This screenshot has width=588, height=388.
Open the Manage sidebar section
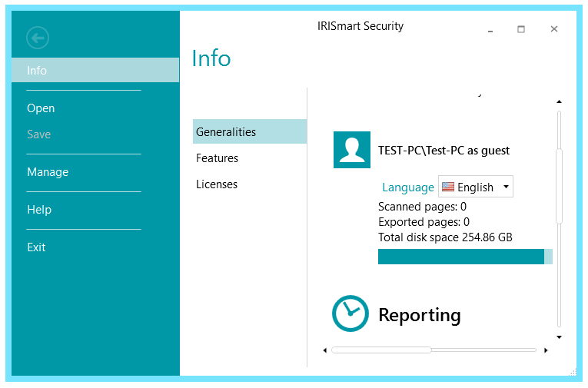coord(48,172)
